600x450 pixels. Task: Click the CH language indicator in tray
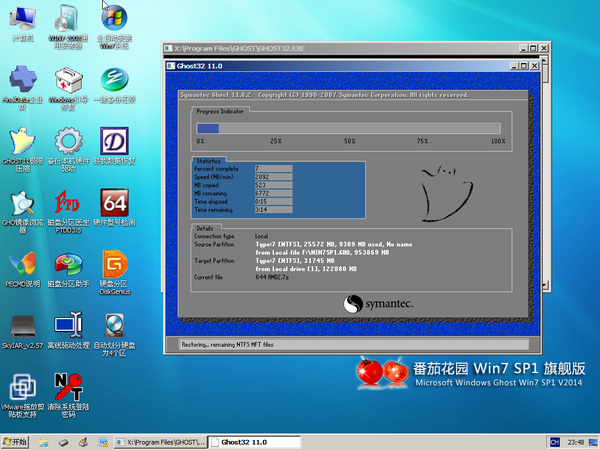coord(554,442)
